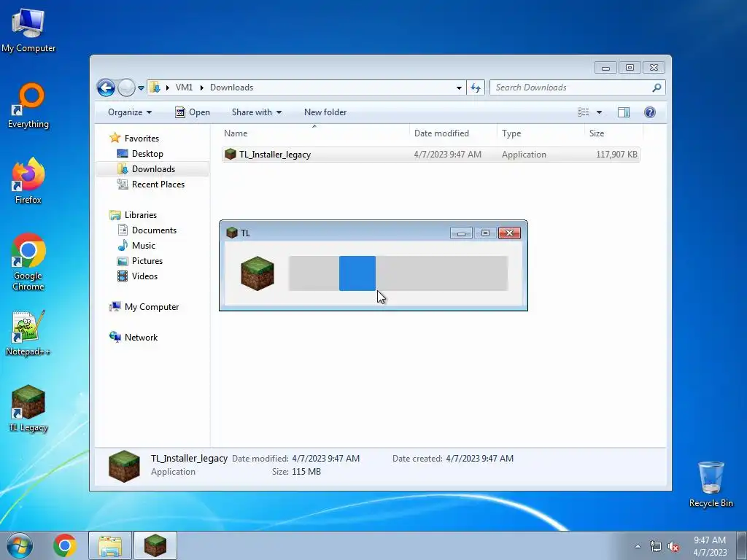This screenshot has height=560, width=747.
Task: Expand the view options dropdown arrow
Action: pyautogui.click(x=600, y=112)
